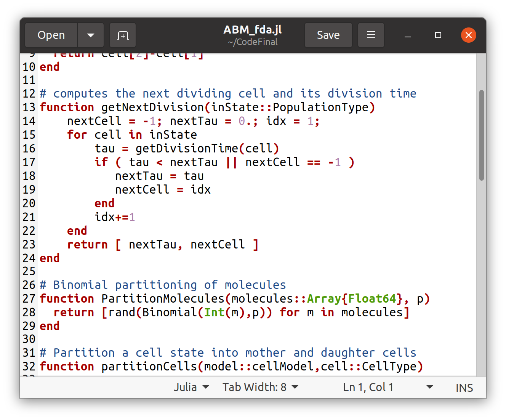Click the vertical scrollbar thumb

481,135
